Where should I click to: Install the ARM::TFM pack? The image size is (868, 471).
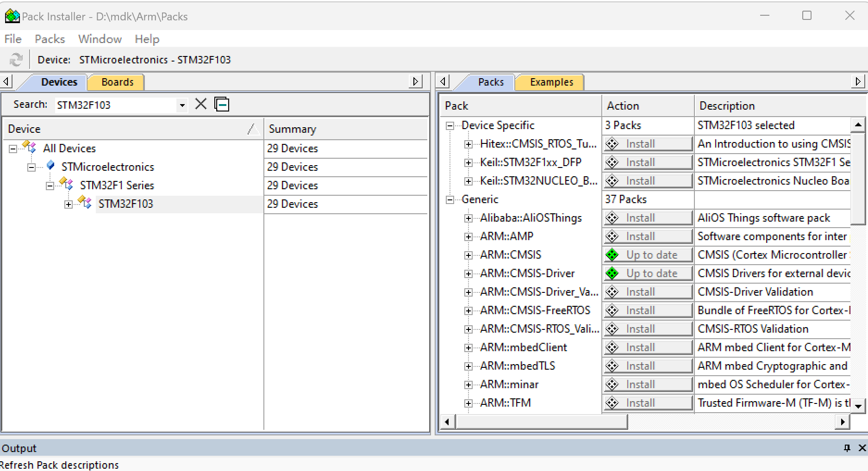point(648,403)
